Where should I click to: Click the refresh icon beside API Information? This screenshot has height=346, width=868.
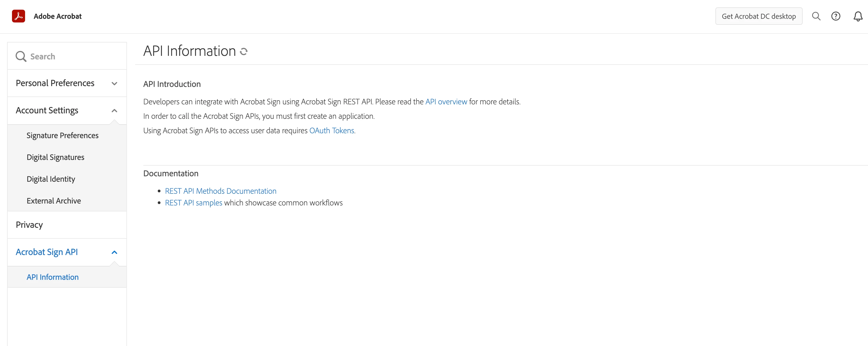click(x=244, y=51)
